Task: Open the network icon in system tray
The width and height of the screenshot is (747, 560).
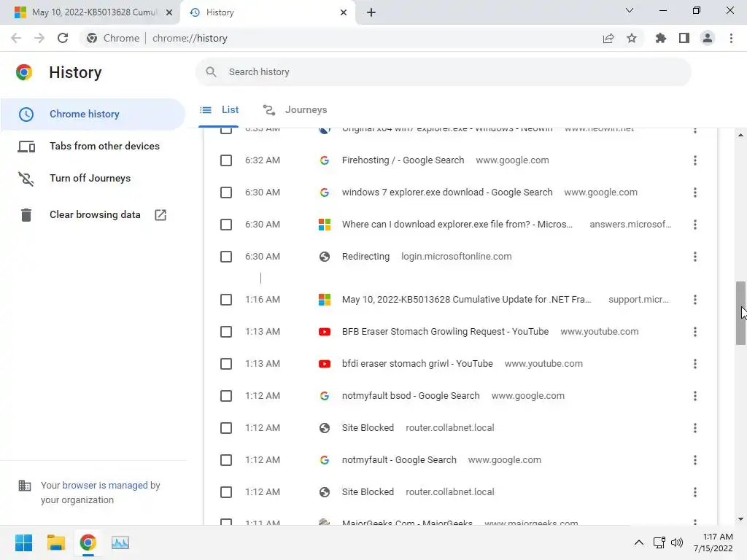Action: click(x=659, y=542)
